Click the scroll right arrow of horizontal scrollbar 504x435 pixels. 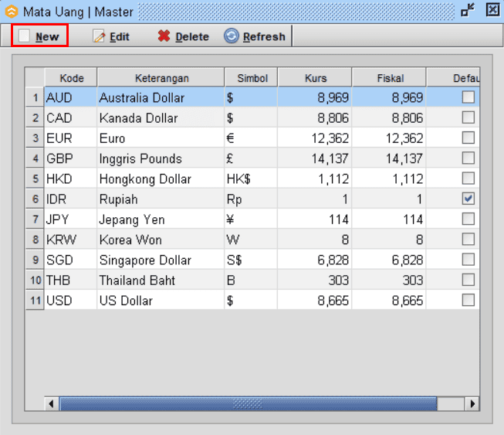coord(472,403)
